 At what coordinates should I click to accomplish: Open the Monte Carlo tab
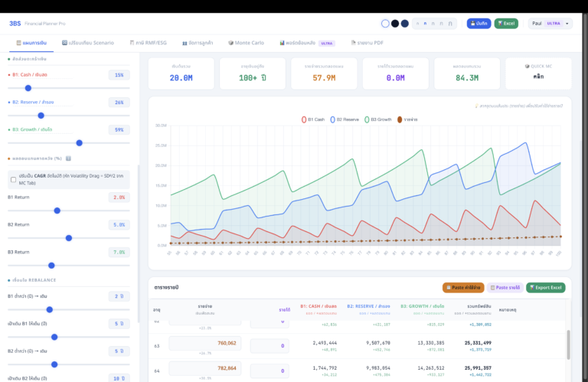246,43
